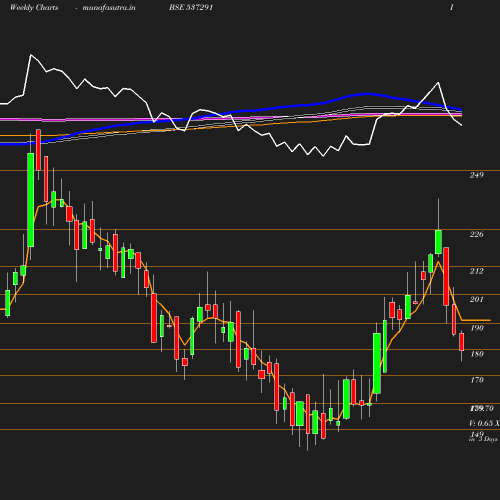This screenshot has width=500, height=500.
Task: Click the "in 3 Days" label
Action: pyautogui.click(x=483, y=439)
